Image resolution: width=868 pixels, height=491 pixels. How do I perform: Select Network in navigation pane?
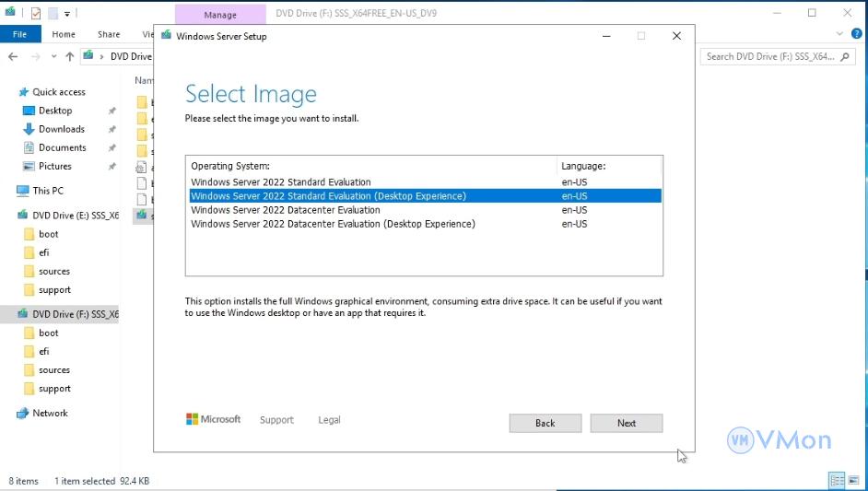pos(51,413)
